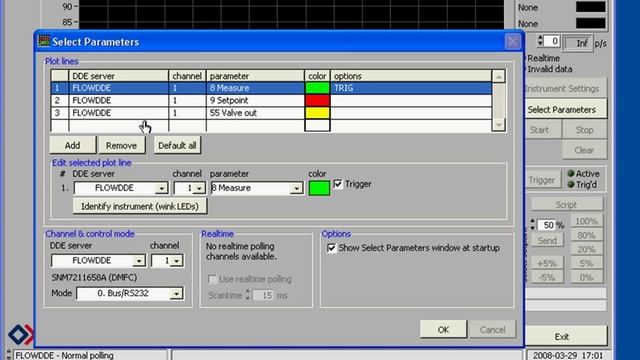Click the 20% preset button
The height and width of the screenshot is (360, 640).
(587, 249)
